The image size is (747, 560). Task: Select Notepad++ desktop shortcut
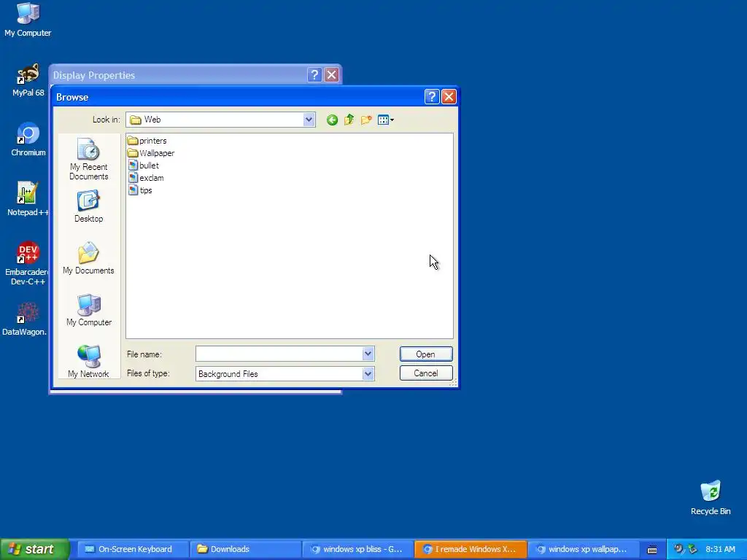[x=28, y=199]
